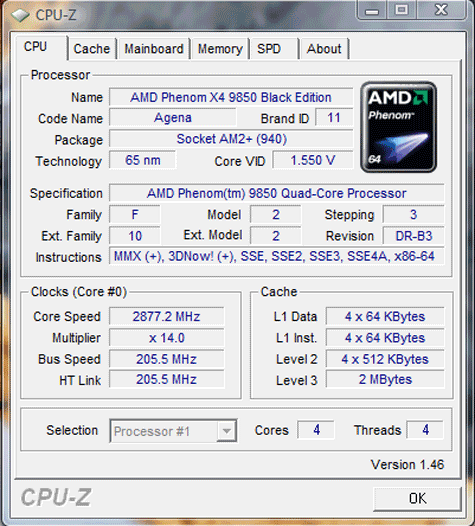Click the Core Speed value field
This screenshot has width=475, height=526.
tap(167, 316)
